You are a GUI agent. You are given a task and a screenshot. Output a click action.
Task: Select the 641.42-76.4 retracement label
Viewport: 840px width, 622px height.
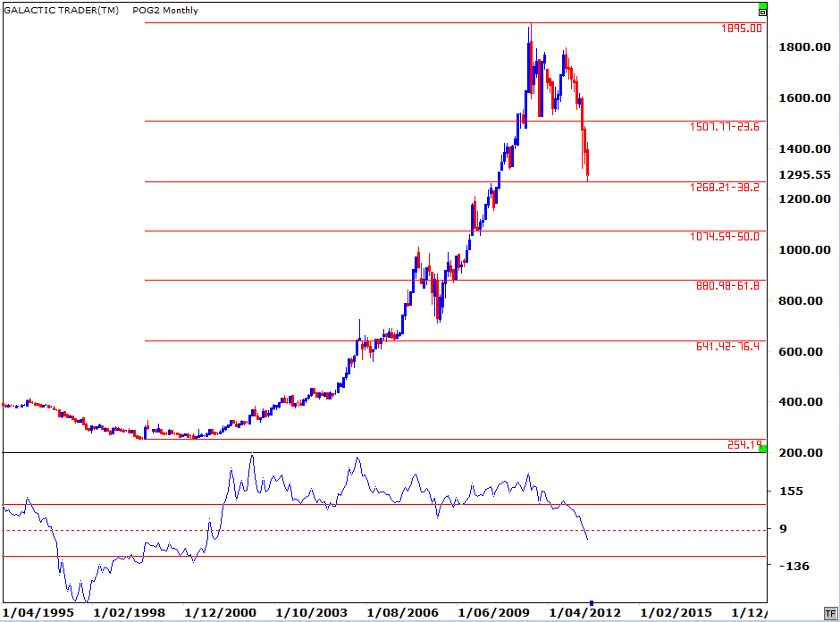(x=727, y=347)
